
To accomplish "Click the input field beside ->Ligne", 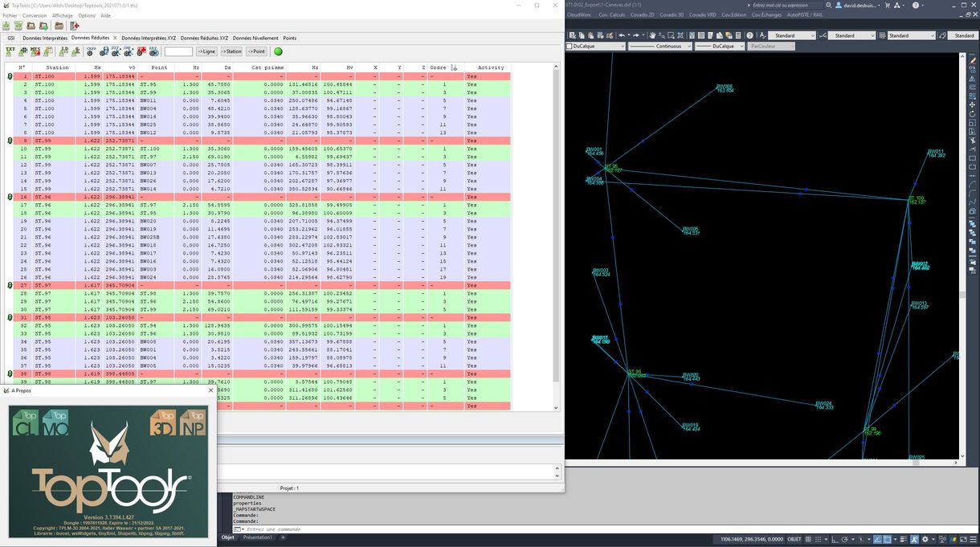I will pyautogui.click(x=178, y=51).
